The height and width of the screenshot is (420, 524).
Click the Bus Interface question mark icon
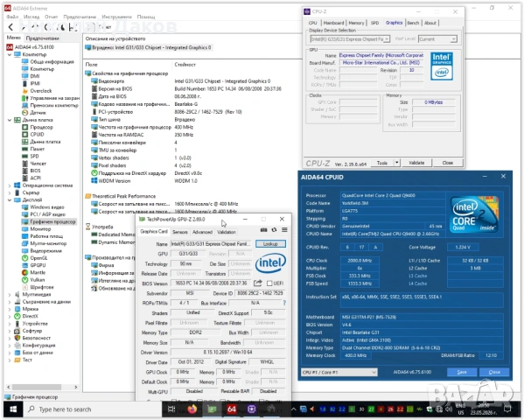pyautogui.click(x=284, y=303)
